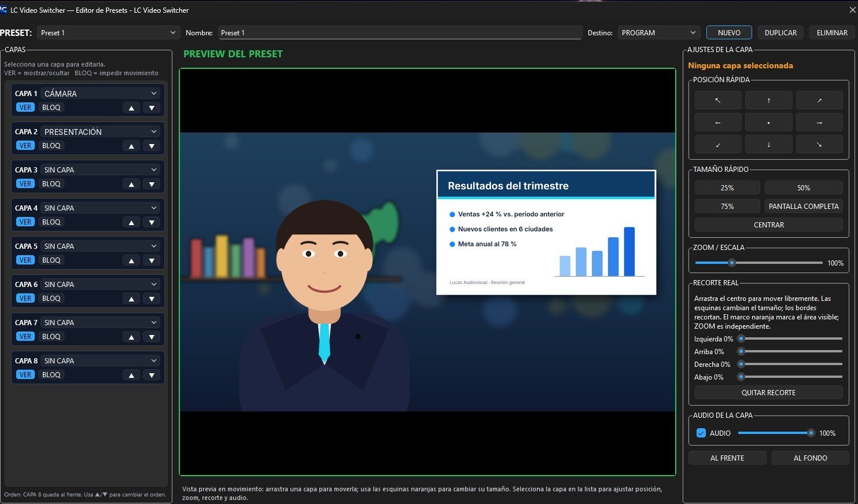Image resolution: width=858 pixels, height=504 pixels.
Task: Toggle VER visibility for CAPA 4
Action: click(25, 222)
